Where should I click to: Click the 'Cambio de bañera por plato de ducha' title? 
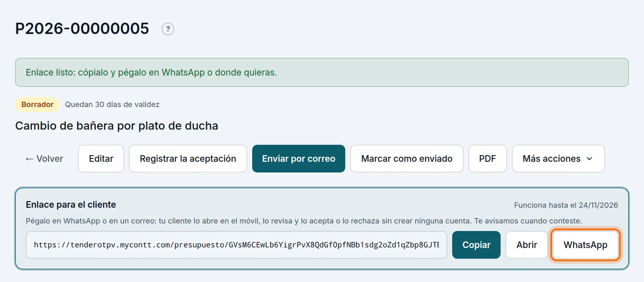click(x=117, y=126)
